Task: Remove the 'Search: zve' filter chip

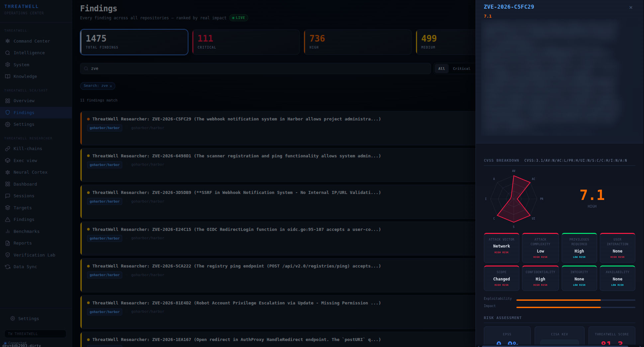Action: 111,86
